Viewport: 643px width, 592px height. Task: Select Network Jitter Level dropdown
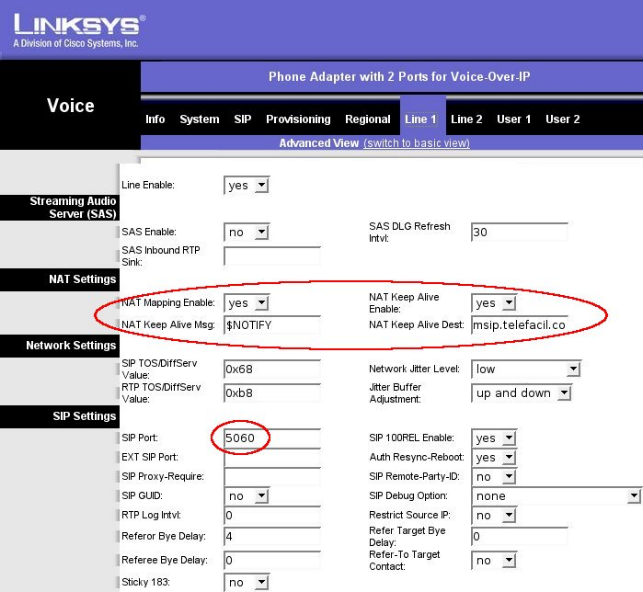click(526, 369)
